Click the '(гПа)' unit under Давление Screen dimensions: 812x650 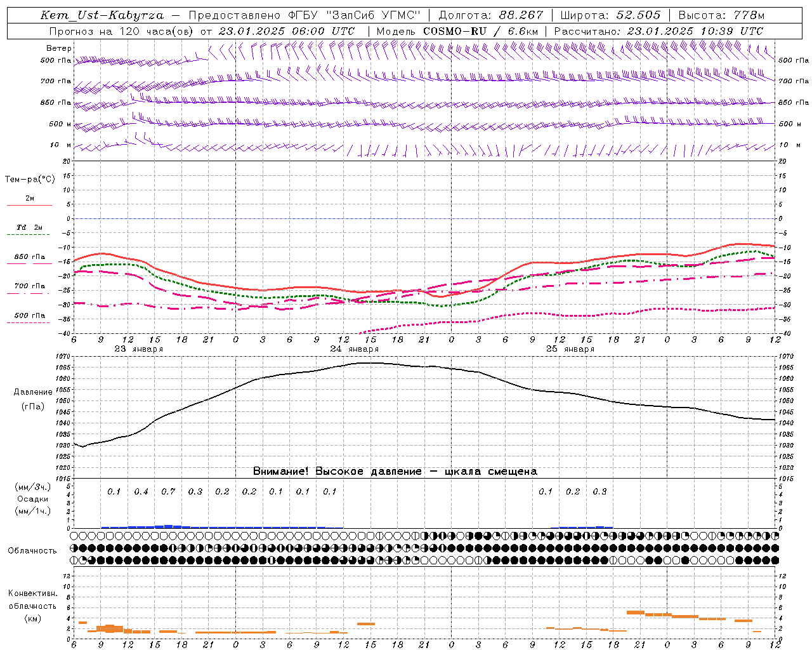[x=33, y=407]
